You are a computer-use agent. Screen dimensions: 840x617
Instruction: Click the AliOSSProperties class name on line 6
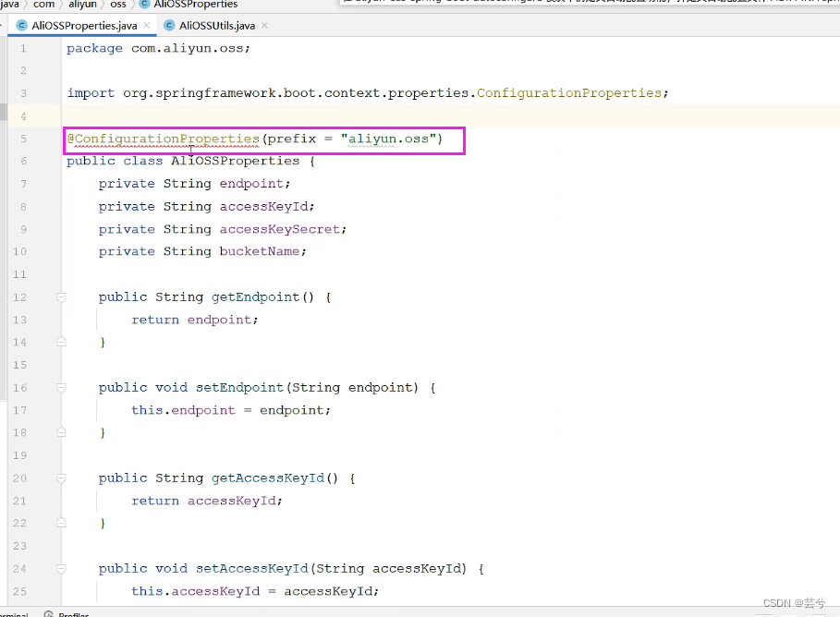coord(235,161)
